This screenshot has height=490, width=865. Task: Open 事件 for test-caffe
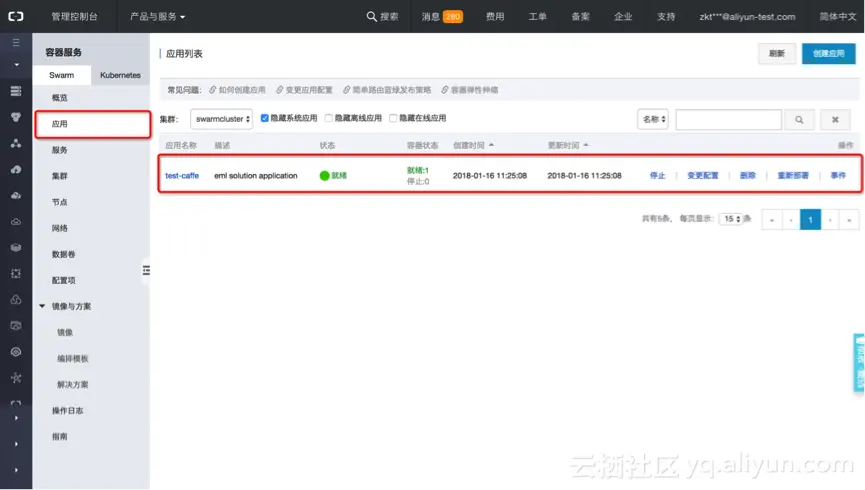838,175
